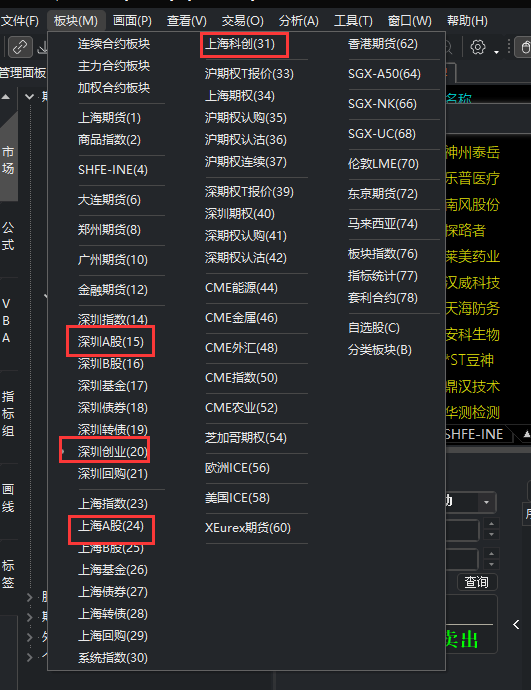
Task: Choose SGX-A50(64) menu item
Action: (x=385, y=73)
